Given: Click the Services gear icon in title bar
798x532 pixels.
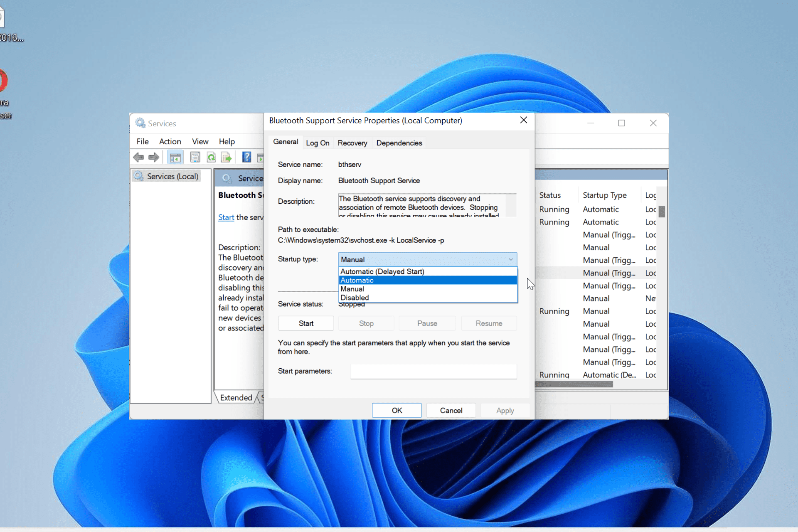Looking at the screenshot, I should [x=140, y=123].
